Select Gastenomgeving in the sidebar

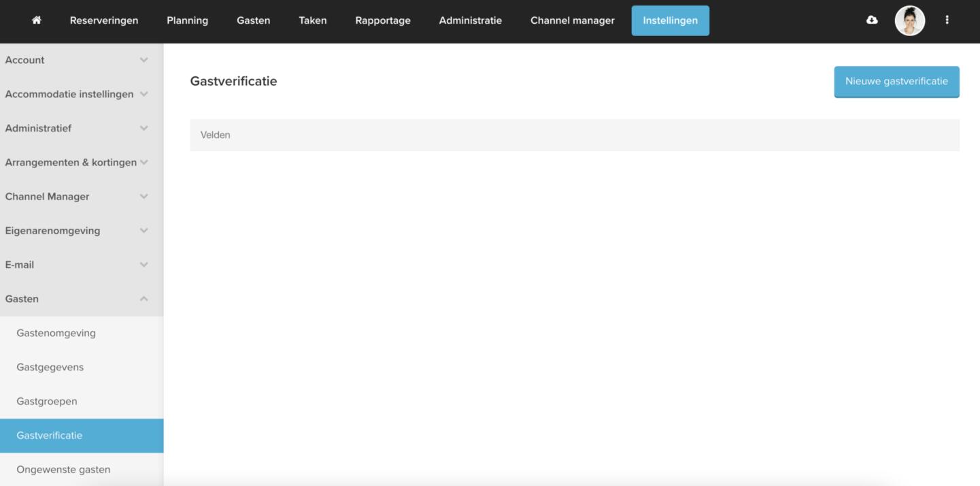[56, 333]
